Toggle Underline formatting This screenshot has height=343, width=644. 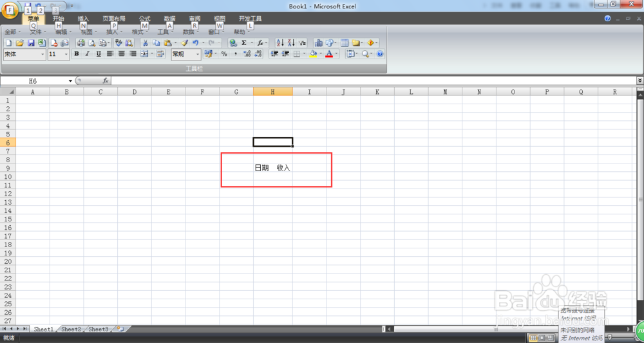99,54
